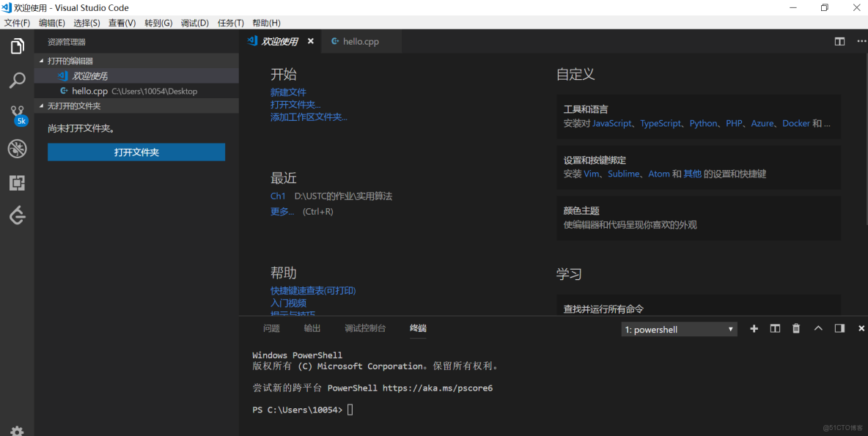Click the 入门视频 link
Image resolution: width=868 pixels, height=436 pixels.
288,303
